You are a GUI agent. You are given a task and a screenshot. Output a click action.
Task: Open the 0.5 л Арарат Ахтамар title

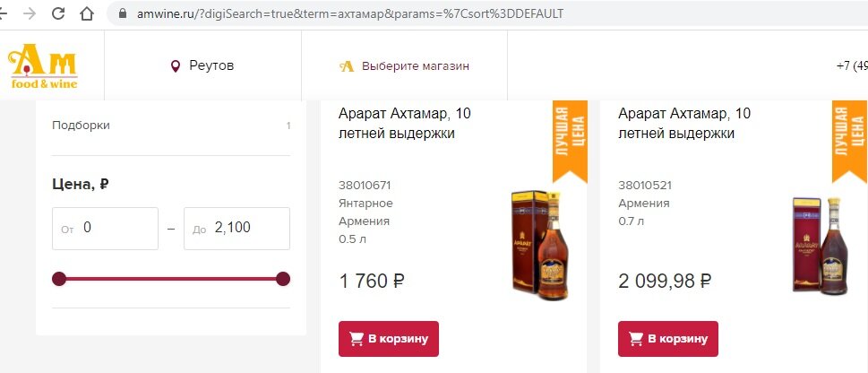tap(405, 124)
